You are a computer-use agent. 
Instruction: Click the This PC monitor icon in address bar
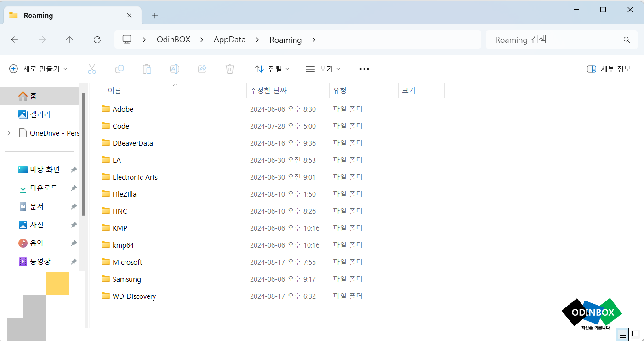pyautogui.click(x=127, y=40)
